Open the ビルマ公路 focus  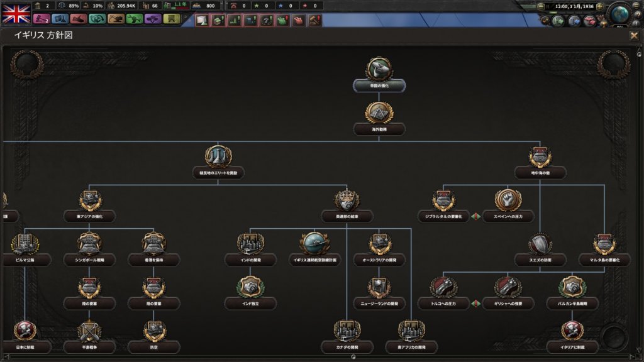tap(25, 249)
